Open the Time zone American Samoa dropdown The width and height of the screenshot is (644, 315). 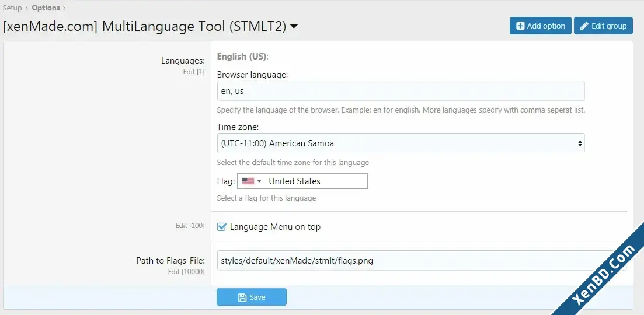401,143
